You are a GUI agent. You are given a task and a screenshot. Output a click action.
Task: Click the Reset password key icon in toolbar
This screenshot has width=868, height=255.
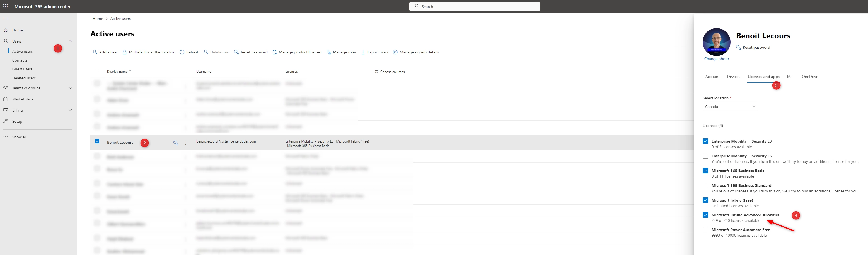(236, 52)
